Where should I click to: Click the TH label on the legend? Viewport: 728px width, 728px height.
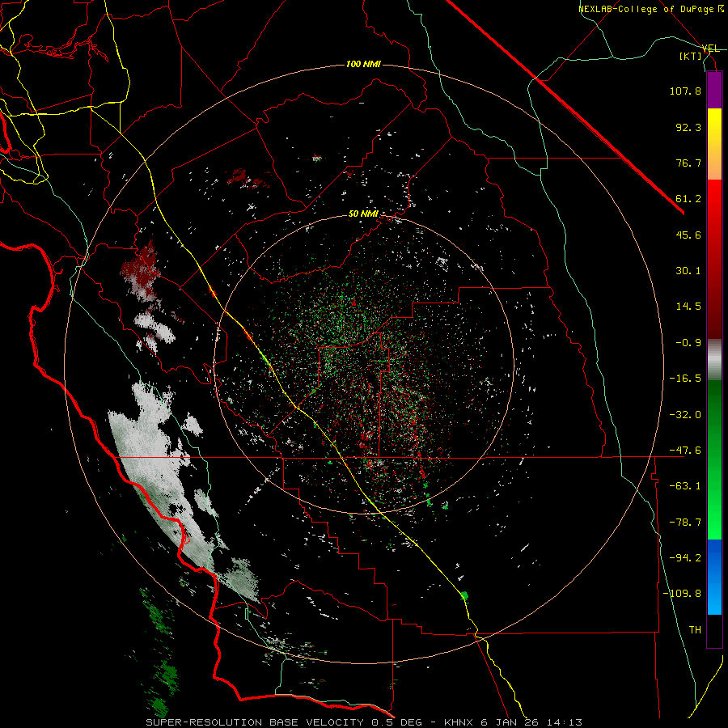(x=695, y=630)
